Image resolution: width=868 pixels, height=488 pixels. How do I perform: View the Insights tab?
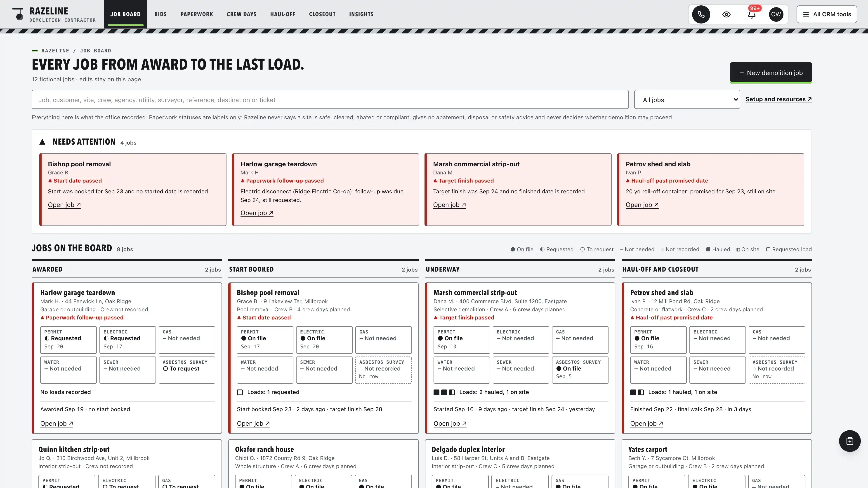[x=361, y=14]
